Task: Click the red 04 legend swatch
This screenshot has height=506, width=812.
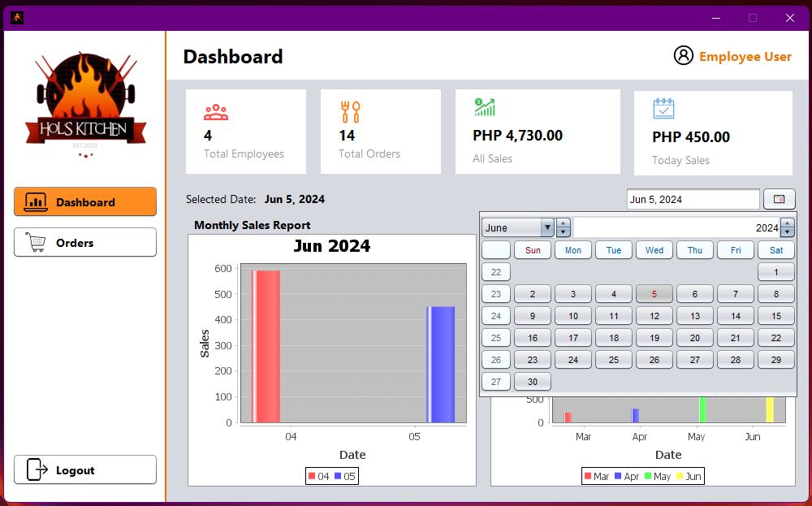Action: [x=312, y=476]
